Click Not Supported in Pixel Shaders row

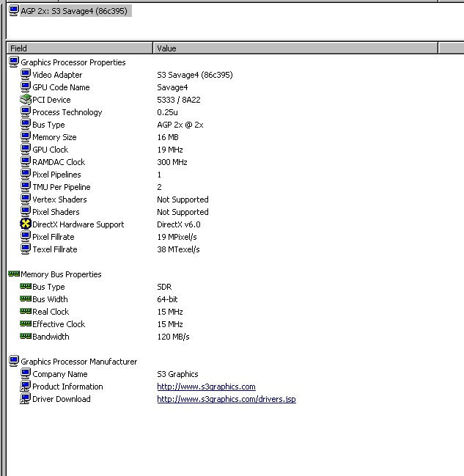pos(183,212)
